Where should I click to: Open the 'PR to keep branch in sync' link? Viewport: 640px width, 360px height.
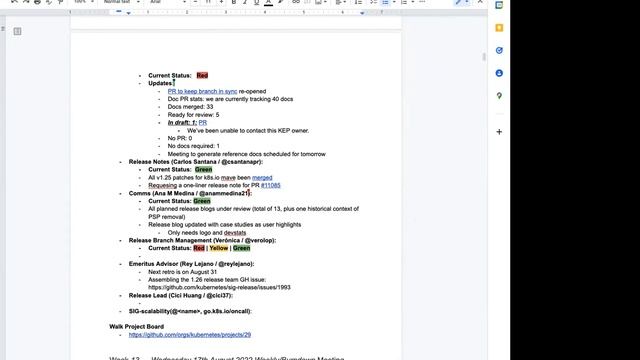[202, 91]
